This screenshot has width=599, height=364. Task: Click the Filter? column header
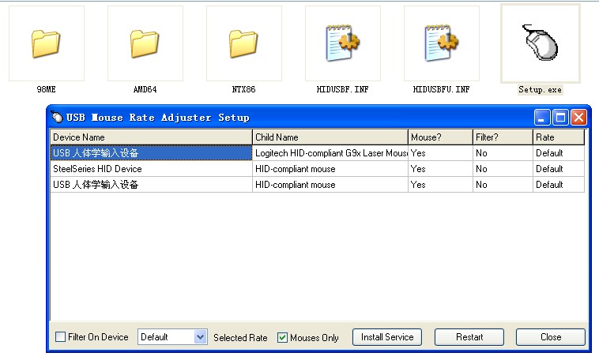coord(503,137)
